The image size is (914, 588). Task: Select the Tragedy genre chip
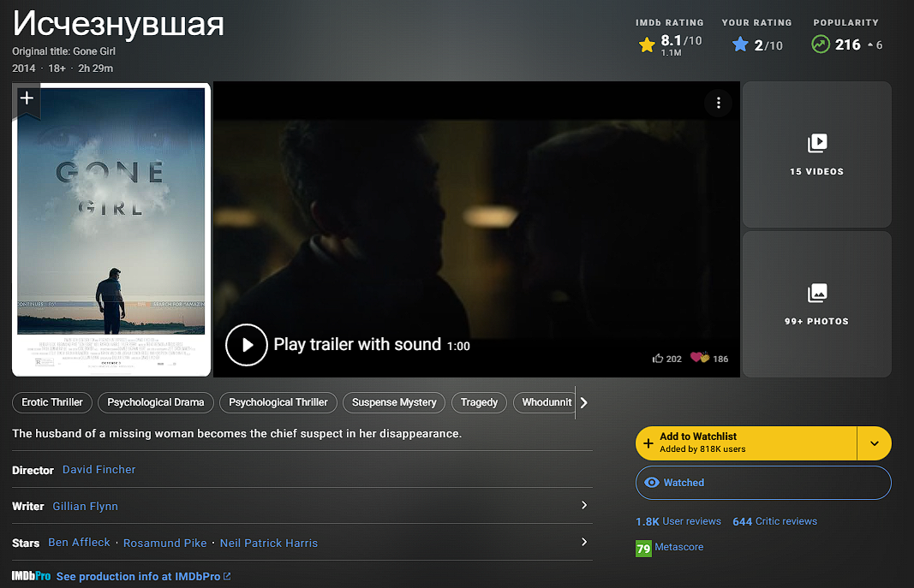[x=479, y=402]
